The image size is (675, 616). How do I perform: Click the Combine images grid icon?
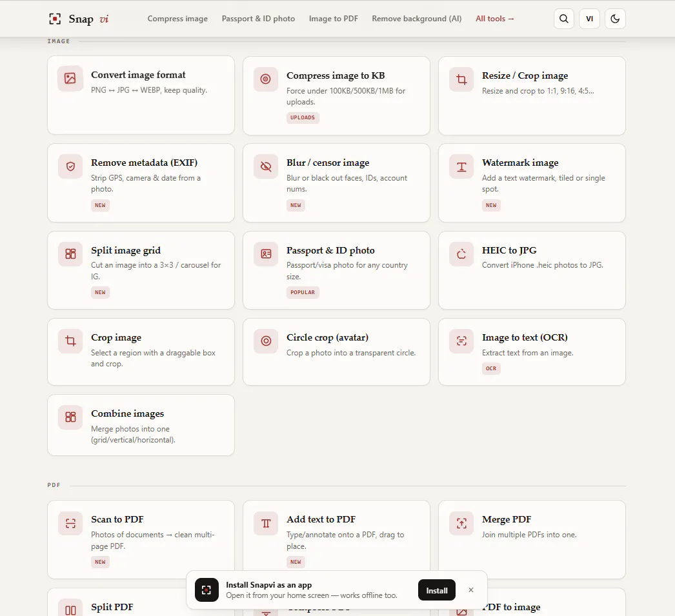[70, 417]
